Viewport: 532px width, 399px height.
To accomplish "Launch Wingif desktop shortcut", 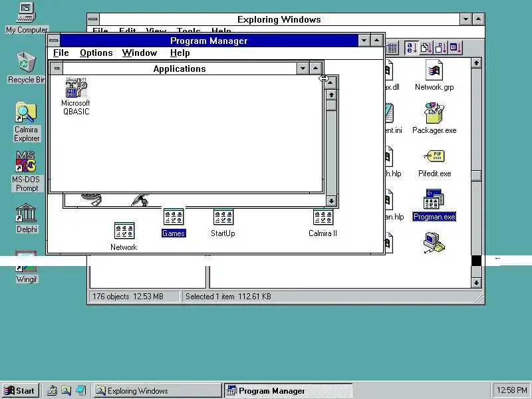I will click(26, 267).
